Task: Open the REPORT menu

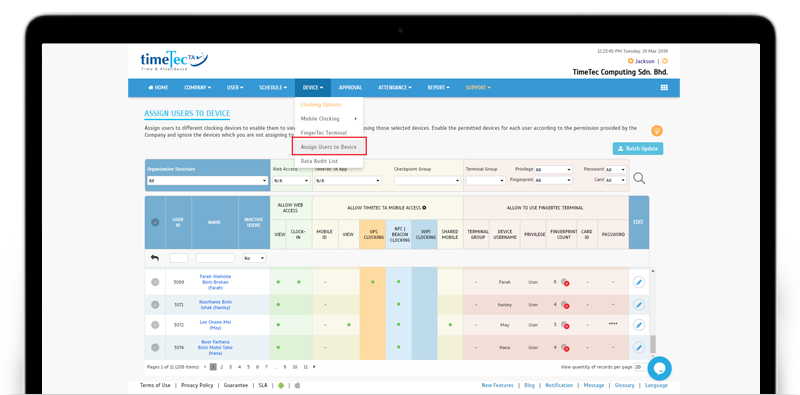Action: (439, 88)
